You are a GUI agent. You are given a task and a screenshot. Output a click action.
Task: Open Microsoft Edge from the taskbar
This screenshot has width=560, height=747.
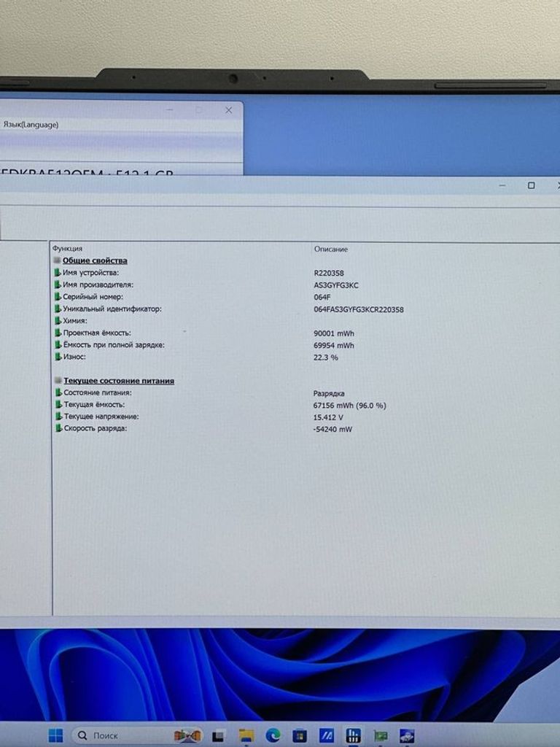(273, 735)
